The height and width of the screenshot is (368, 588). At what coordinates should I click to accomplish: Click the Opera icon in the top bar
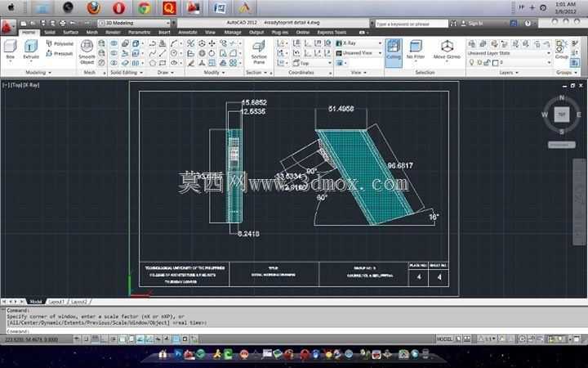119,7
